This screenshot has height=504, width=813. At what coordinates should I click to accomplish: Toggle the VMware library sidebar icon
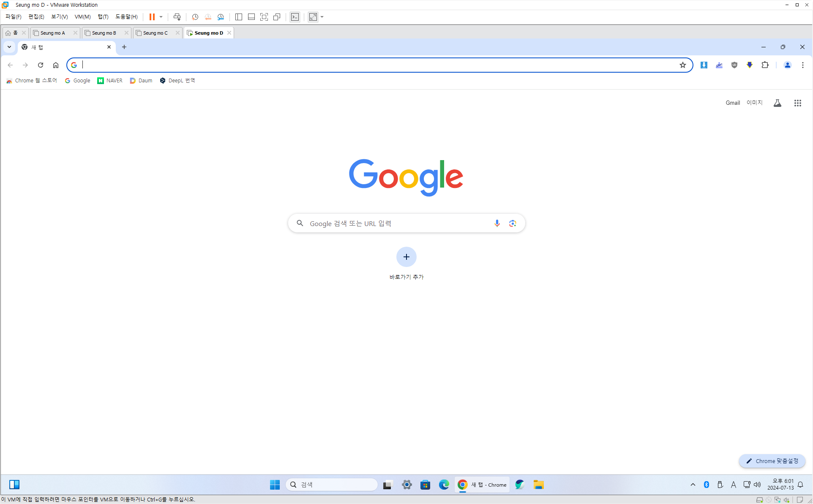tap(239, 17)
